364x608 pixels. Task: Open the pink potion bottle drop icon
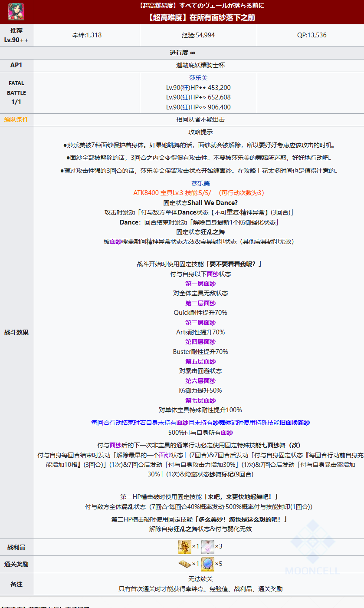pyautogui.click(x=207, y=546)
